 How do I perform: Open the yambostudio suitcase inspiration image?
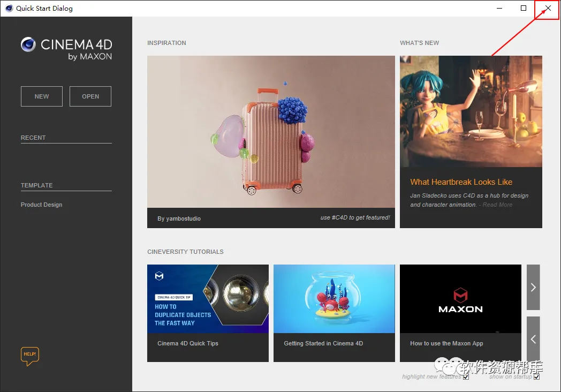[x=271, y=132]
